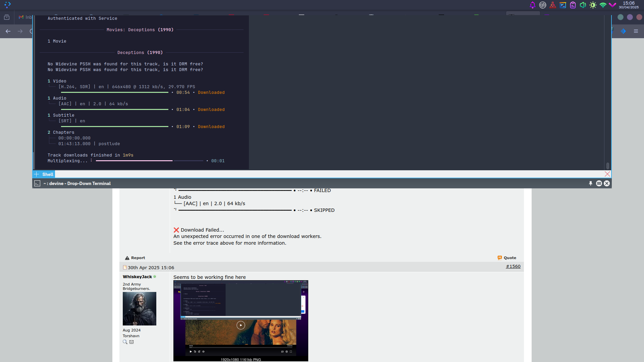
Task: Select the Shell terminal tab
Action: pyautogui.click(x=48, y=174)
